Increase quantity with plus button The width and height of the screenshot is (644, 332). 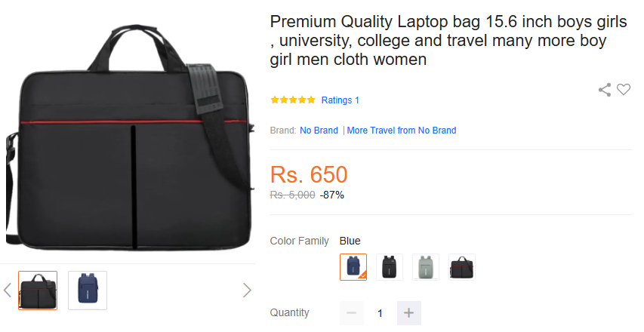coord(408,313)
